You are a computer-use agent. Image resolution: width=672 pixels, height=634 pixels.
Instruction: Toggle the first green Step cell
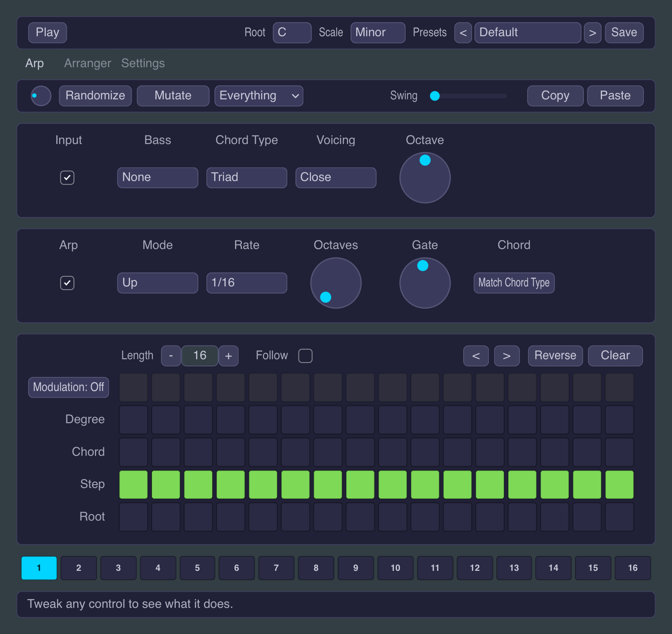coord(134,485)
